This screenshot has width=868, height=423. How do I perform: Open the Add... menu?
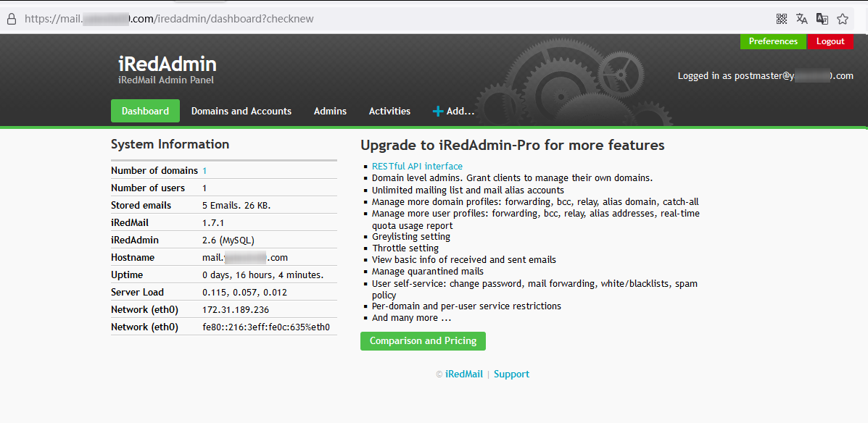pyautogui.click(x=453, y=111)
